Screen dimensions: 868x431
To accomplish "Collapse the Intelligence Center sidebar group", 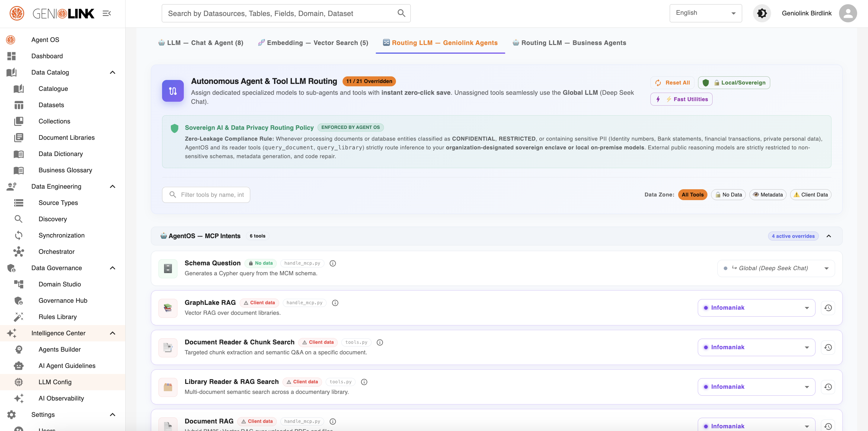I will 113,333.
